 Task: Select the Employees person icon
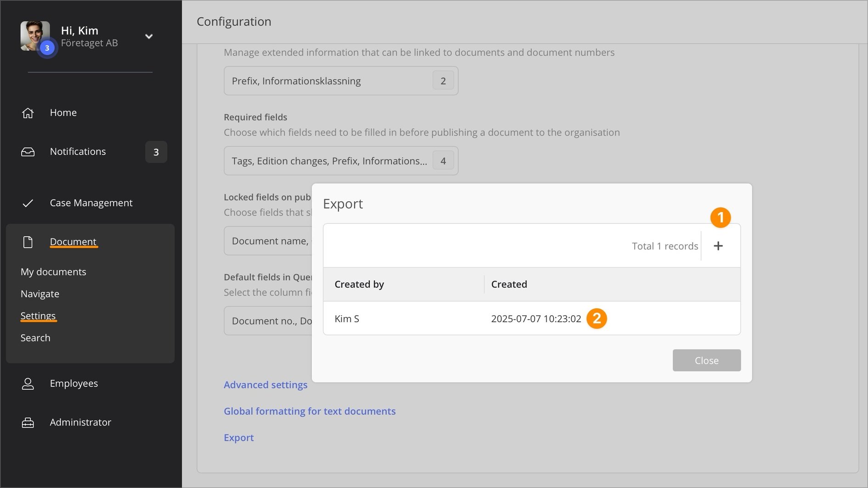click(x=28, y=383)
